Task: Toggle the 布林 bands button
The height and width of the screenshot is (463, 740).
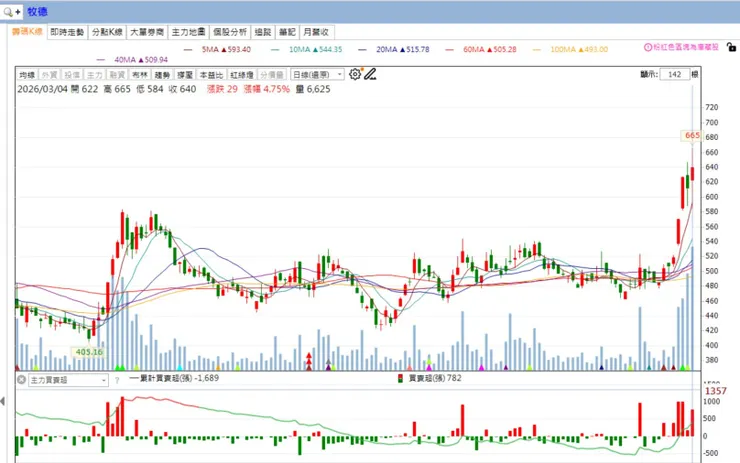Action: tap(140, 75)
